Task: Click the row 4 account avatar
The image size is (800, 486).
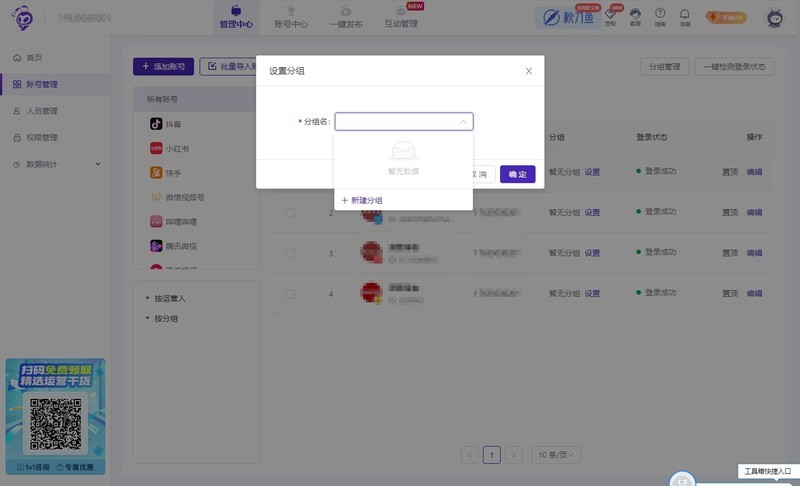Action: (x=371, y=293)
